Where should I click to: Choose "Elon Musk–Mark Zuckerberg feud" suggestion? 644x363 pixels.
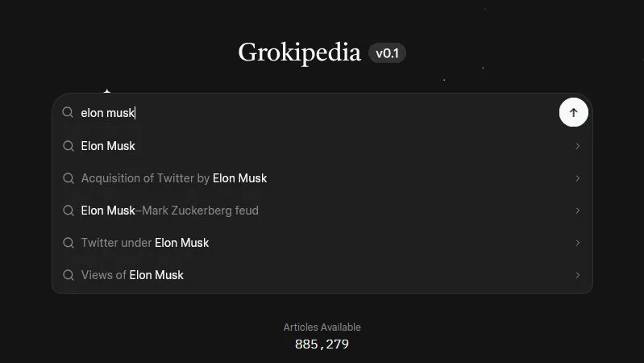click(x=169, y=211)
